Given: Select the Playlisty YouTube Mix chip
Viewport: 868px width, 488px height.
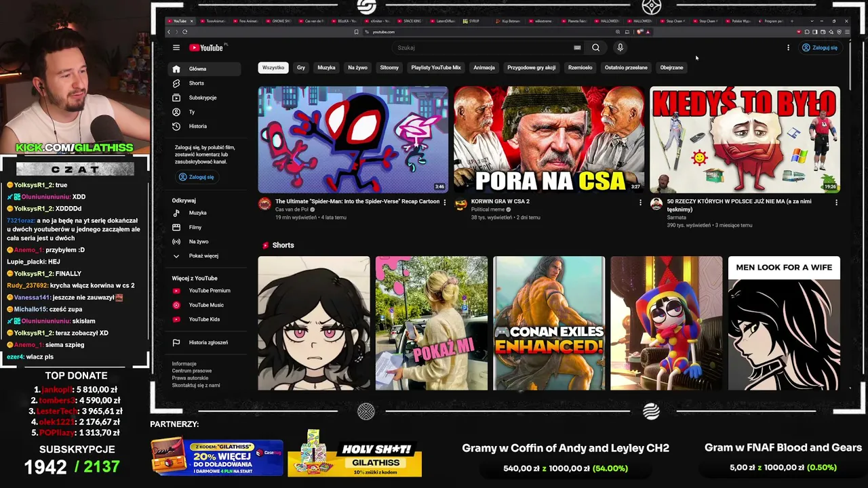Looking at the screenshot, I should pos(436,68).
